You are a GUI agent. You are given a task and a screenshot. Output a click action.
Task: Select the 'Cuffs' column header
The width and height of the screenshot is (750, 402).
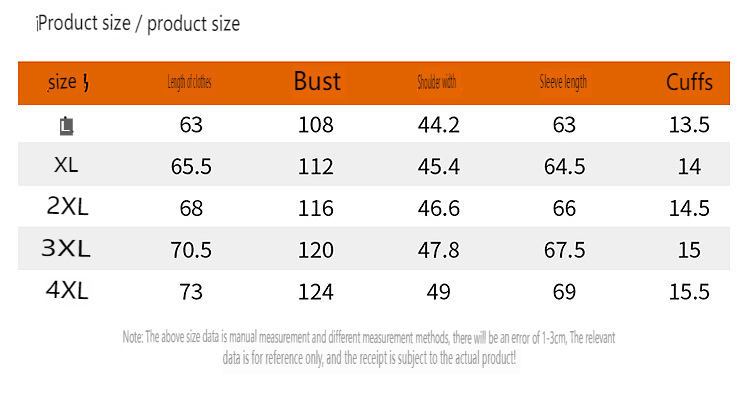(x=689, y=82)
